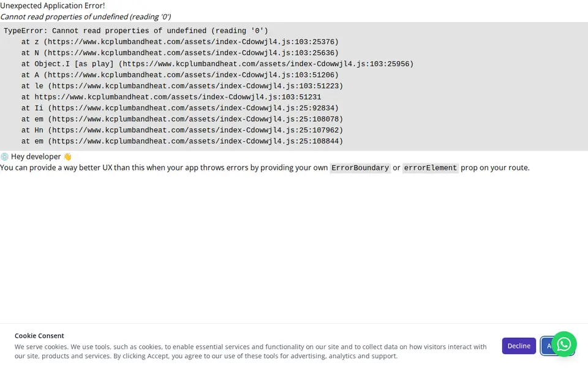Select the 'at Hn' stack trace line

pos(182,130)
